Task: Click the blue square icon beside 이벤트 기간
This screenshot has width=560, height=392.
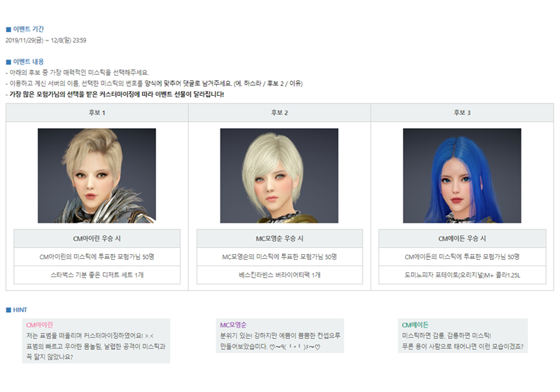Action: click(8, 29)
